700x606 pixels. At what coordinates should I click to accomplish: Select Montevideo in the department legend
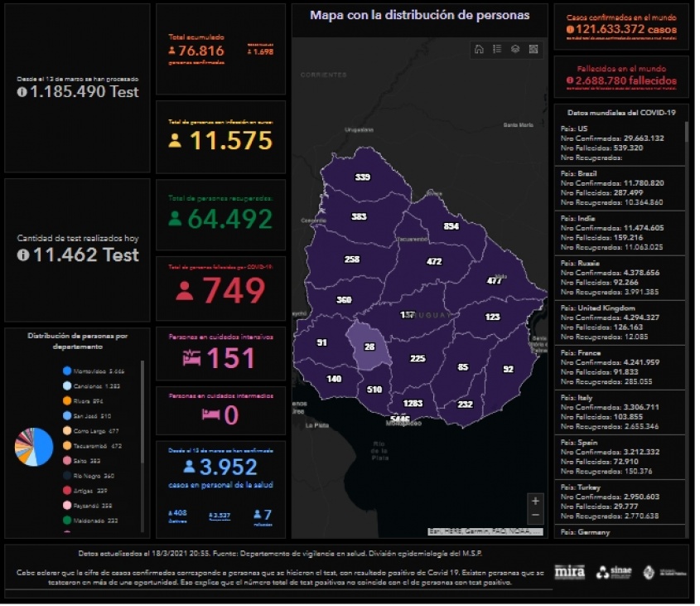[91, 371]
